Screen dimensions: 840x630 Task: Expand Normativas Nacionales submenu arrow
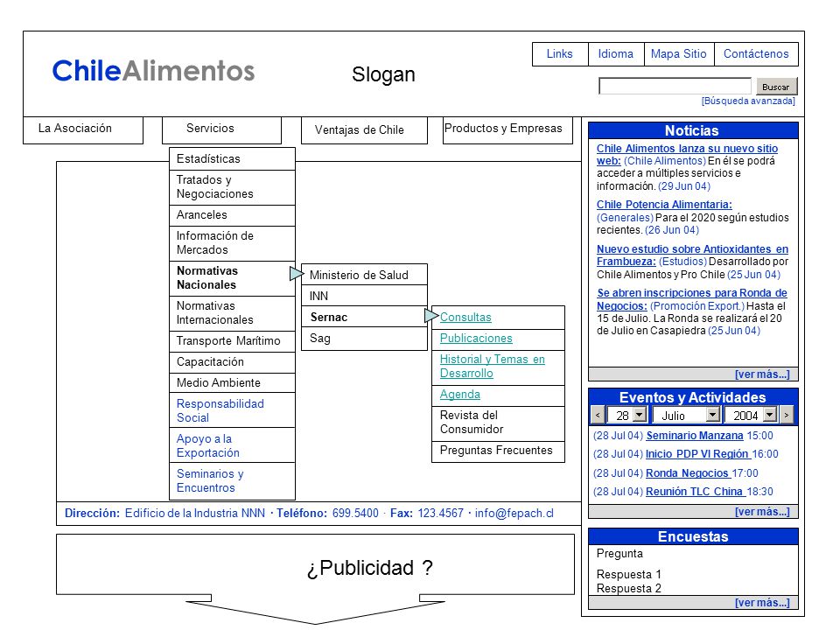coord(297,274)
